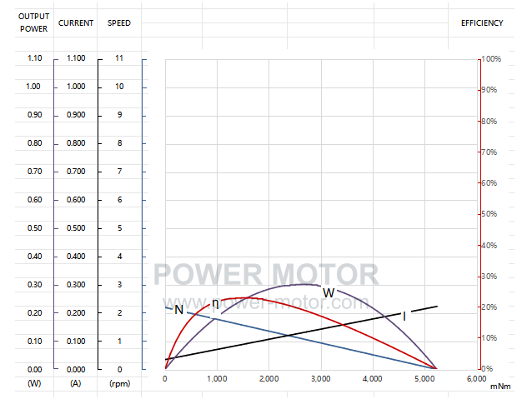This screenshot has height=399, width=532.
Task: Select the SPEED column header
Action: click(x=119, y=23)
